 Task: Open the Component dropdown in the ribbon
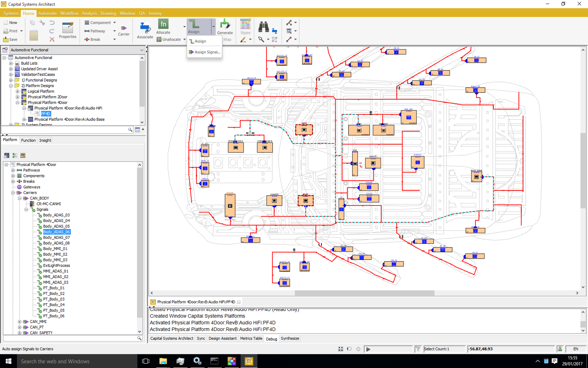point(115,22)
